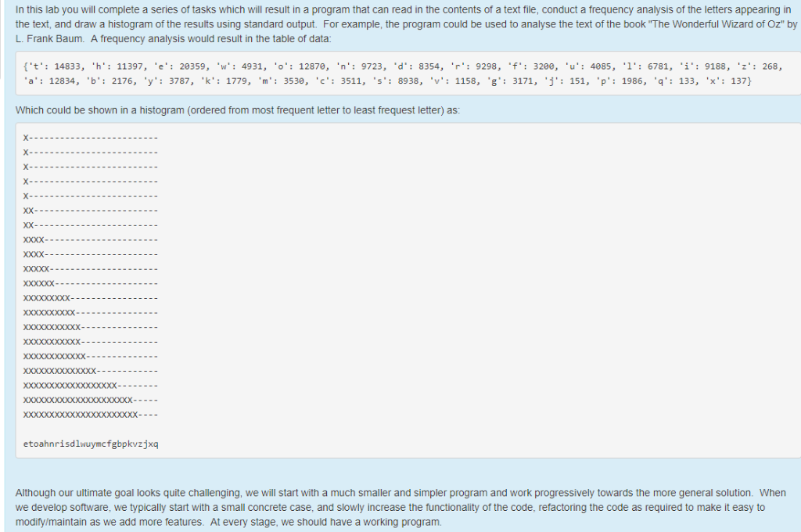This screenshot has width=801, height=532.
Task: Click the words "Although our ultimate goal"
Action: 74,493
